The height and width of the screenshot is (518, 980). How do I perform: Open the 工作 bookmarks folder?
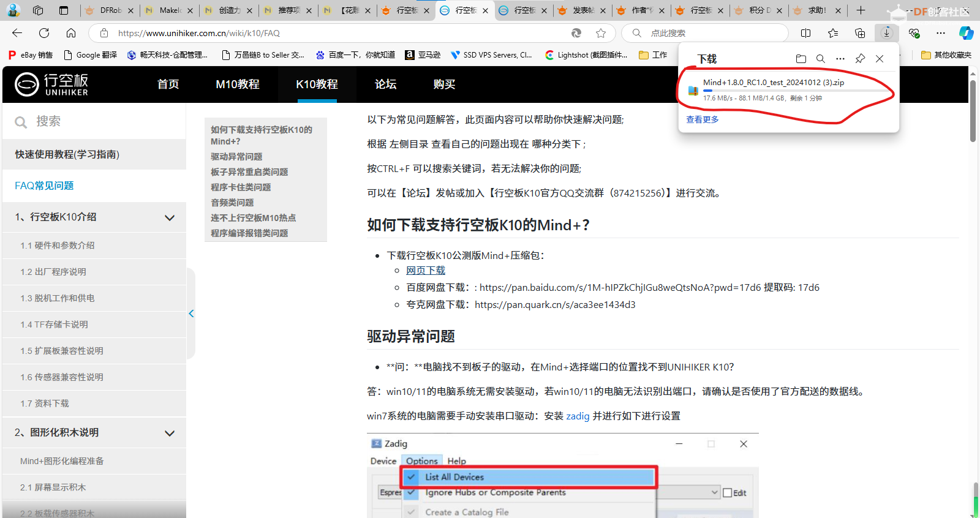coord(653,55)
